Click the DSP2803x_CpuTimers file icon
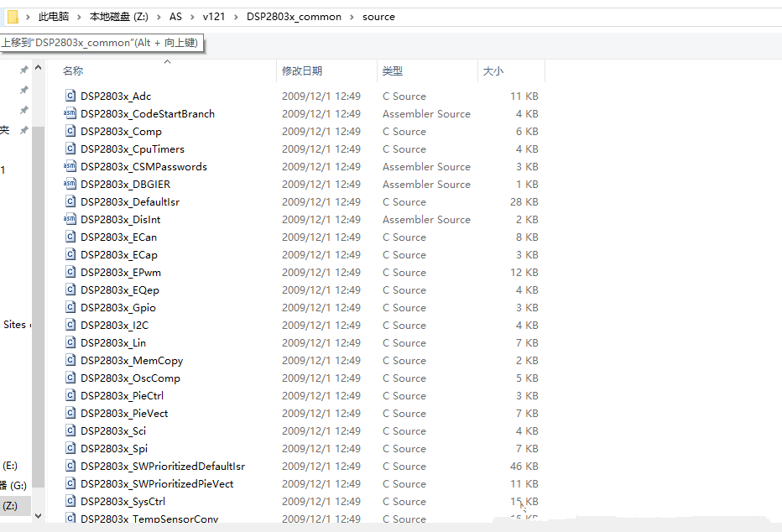The height and width of the screenshot is (532, 782). point(70,149)
